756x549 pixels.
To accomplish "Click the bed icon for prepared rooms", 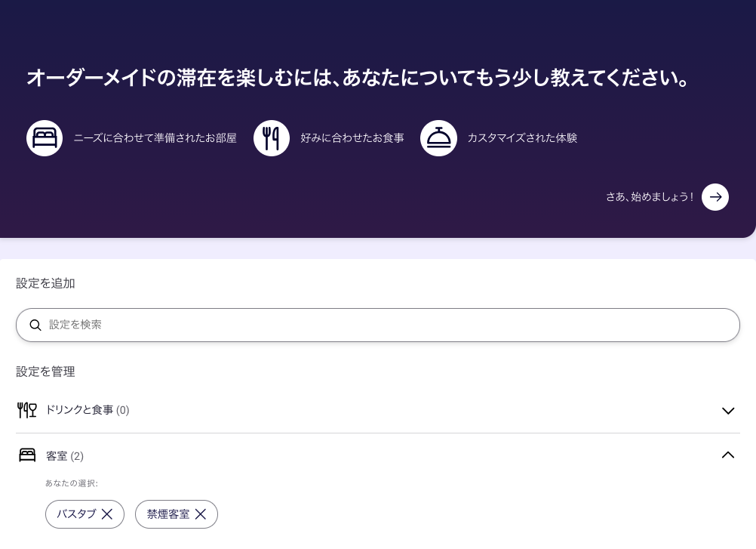I will pyautogui.click(x=45, y=138).
